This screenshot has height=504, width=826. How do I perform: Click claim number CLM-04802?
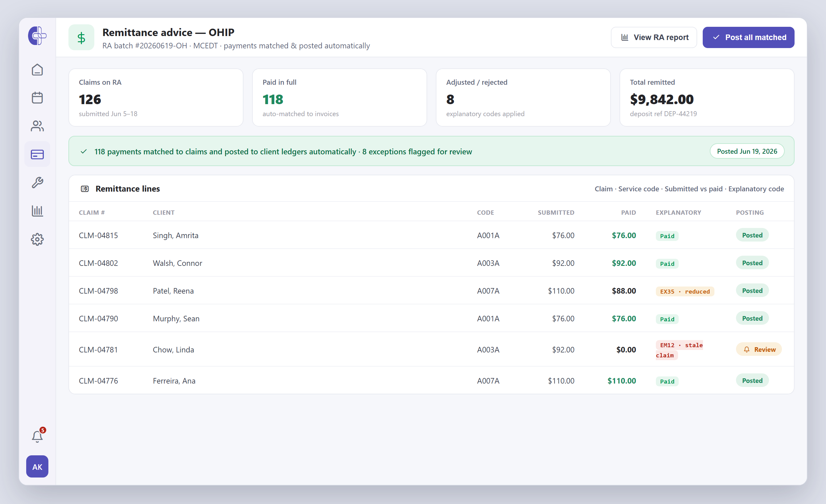(99, 263)
